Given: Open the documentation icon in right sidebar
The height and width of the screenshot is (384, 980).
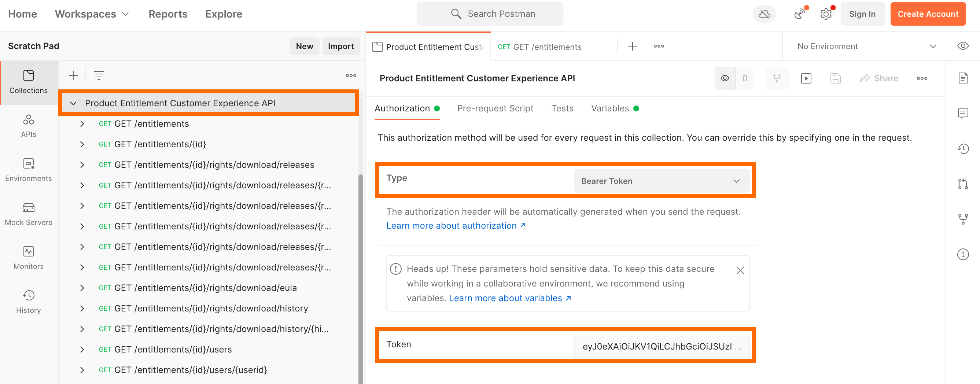Looking at the screenshot, I should [962, 78].
